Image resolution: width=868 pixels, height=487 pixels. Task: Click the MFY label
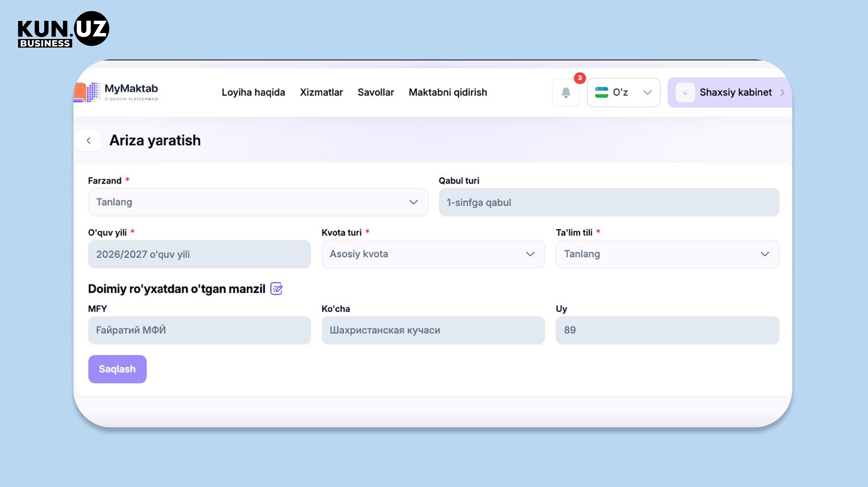(97, 309)
